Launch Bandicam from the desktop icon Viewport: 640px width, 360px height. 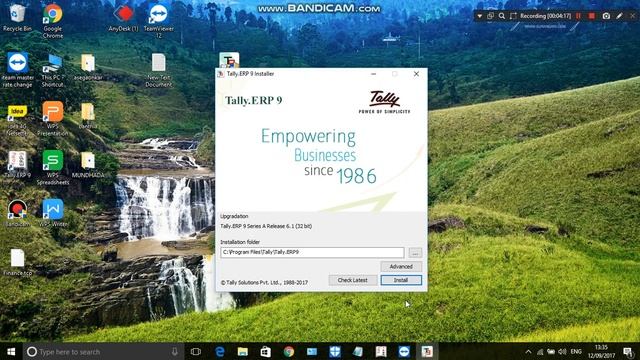pos(17,213)
